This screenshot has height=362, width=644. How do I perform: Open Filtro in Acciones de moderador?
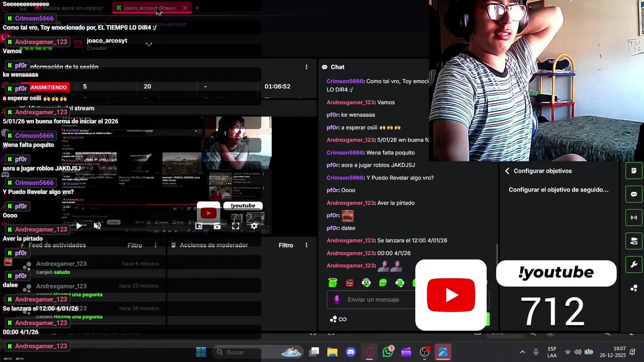tap(286, 245)
